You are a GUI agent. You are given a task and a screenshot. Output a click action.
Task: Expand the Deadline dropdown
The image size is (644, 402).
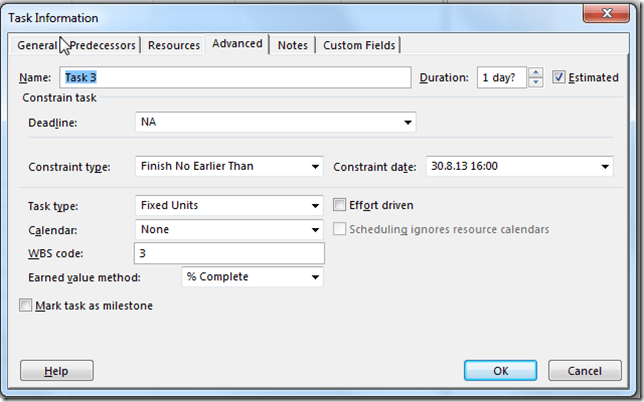tap(407, 122)
